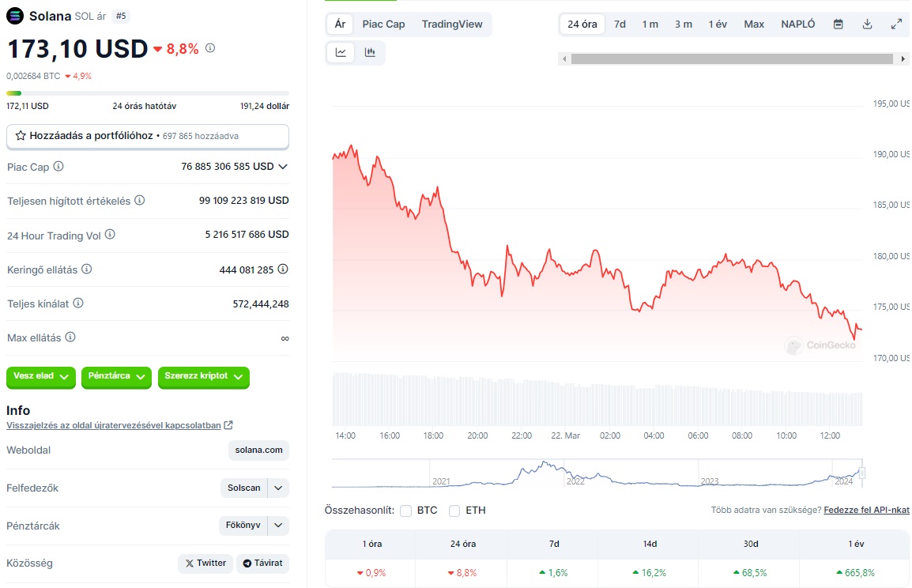Click info icon next to Max ellátás

click(70, 337)
